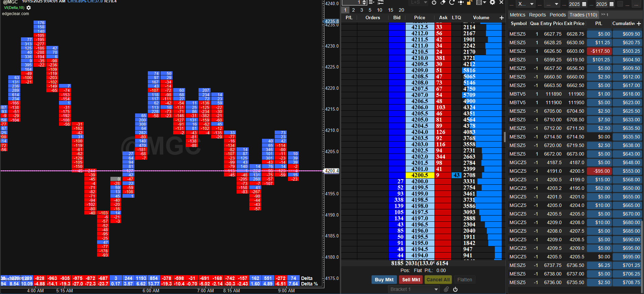Open the DOM layout grid icon
Screen dimensions: 644x294
(479, 2)
